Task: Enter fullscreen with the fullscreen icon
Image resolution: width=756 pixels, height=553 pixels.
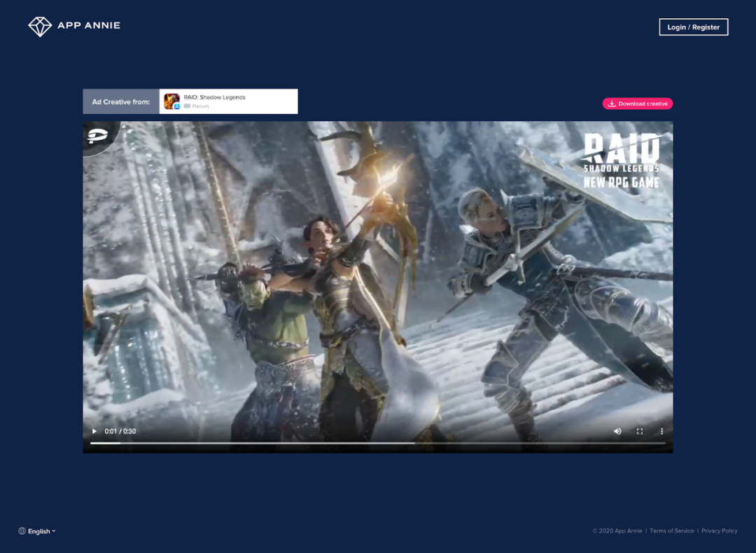Action: 640,431
